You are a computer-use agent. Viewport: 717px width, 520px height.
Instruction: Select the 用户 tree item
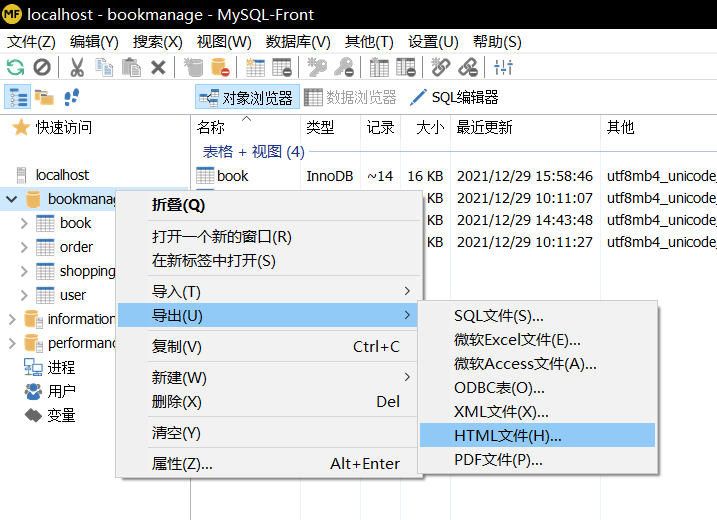[61, 391]
